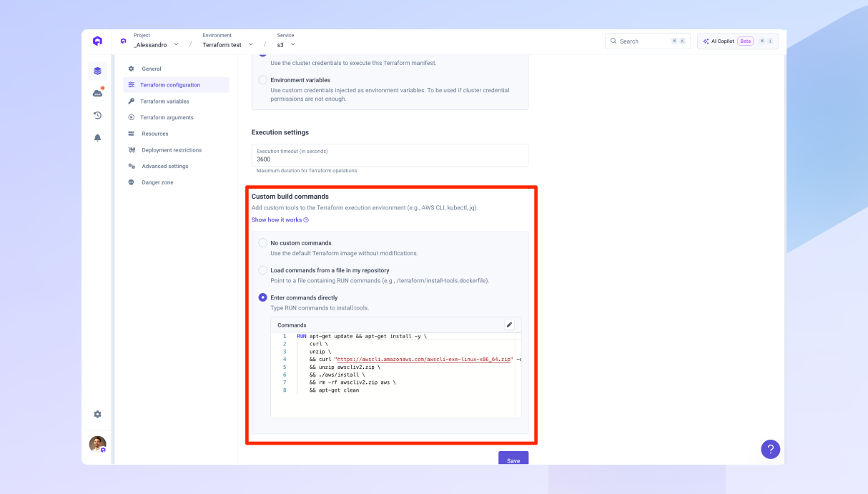This screenshot has height=494, width=868.
Task: Open Advanced settings item
Action: click(176, 166)
